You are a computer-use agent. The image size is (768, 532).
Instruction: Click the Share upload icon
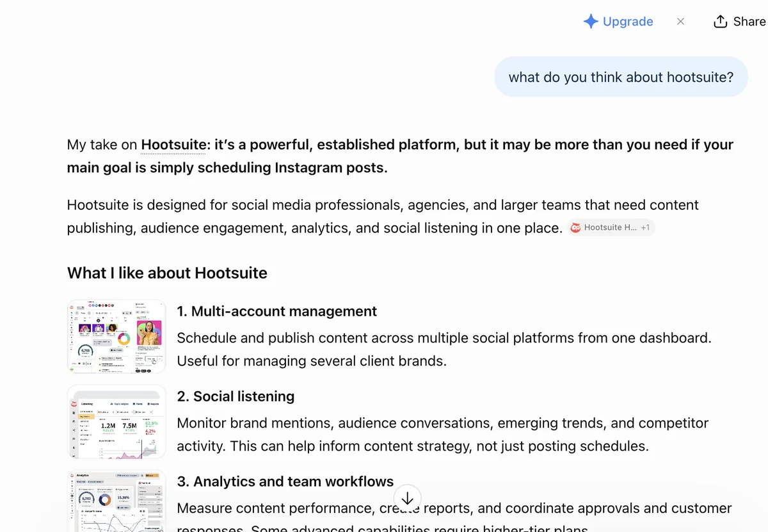(720, 21)
